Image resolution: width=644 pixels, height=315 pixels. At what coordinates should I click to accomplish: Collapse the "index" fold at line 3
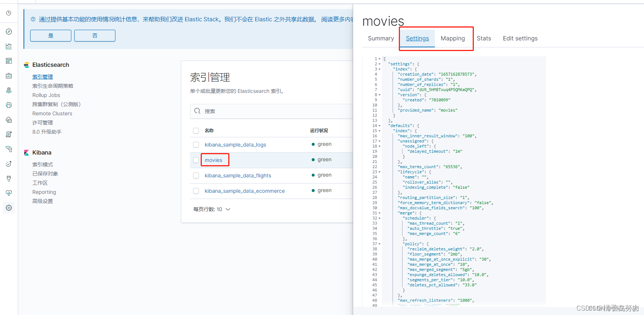(x=380, y=69)
